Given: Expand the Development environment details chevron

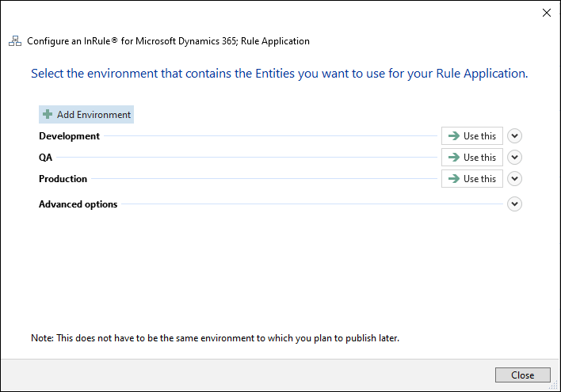Looking at the screenshot, I should tap(514, 136).
